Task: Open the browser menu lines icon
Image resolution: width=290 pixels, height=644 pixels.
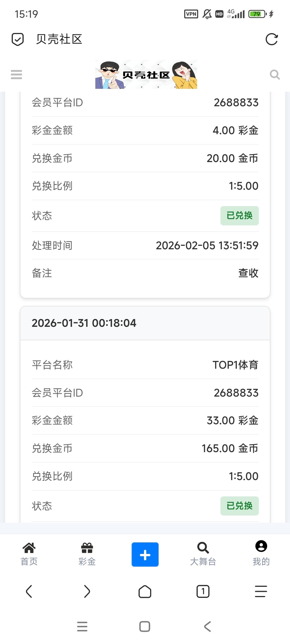Action: pyautogui.click(x=261, y=591)
